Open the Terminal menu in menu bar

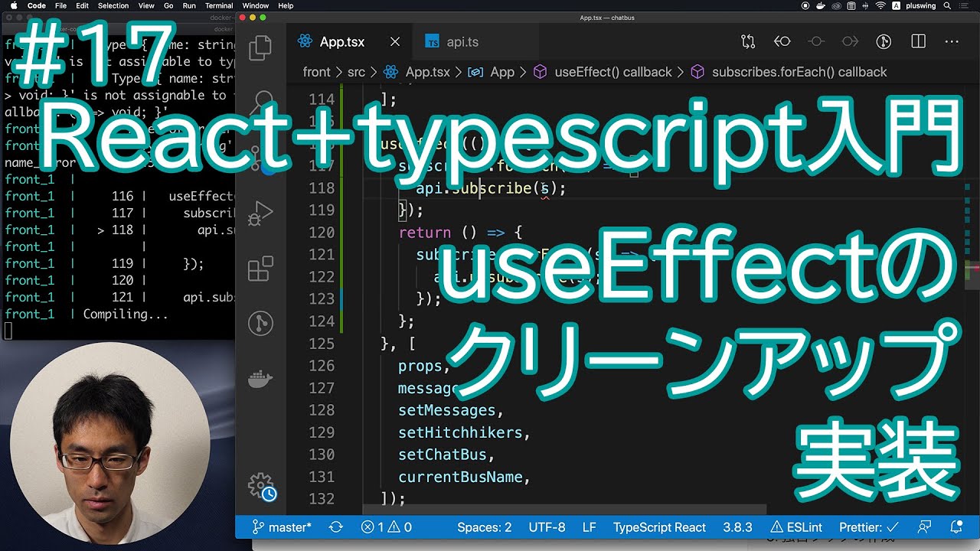219,5
